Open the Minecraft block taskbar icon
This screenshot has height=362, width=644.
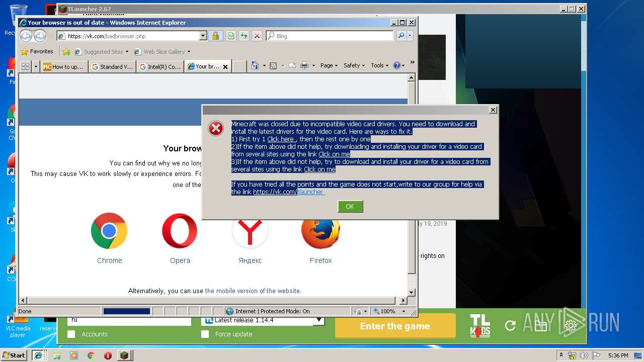pyautogui.click(x=124, y=355)
